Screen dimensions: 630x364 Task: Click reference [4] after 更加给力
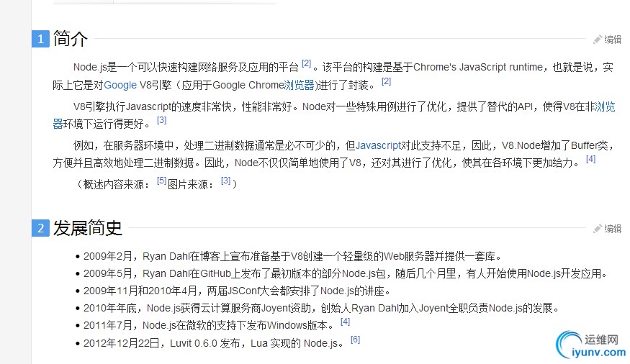coord(590,159)
